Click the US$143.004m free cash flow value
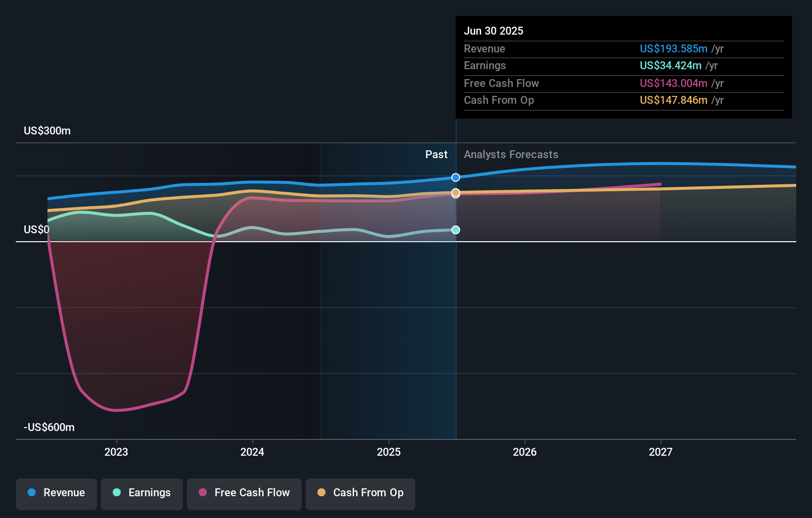The height and width of the screenshot is (518, 812). click(x=674, y=83)
